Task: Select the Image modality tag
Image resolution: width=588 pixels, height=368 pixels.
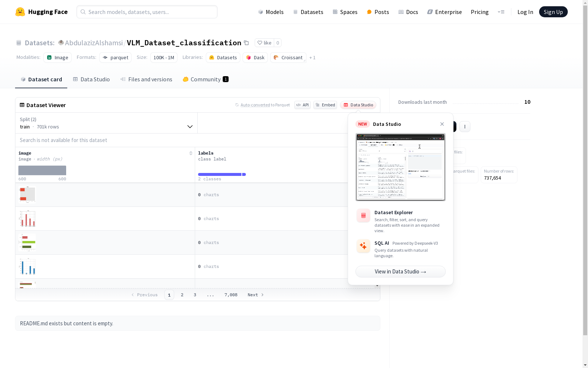Action: pyautogui.click(x=58, y=57)
